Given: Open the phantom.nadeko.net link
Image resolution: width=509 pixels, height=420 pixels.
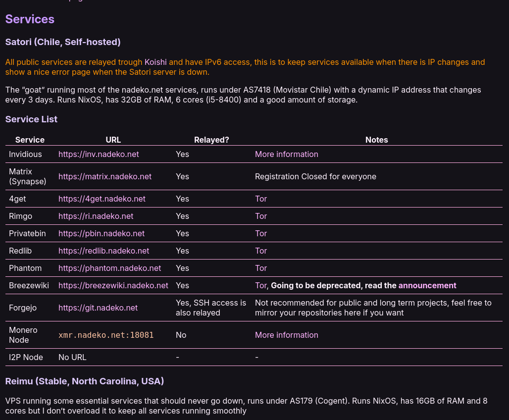Looking at the screenshot, I should click(110, 268).
